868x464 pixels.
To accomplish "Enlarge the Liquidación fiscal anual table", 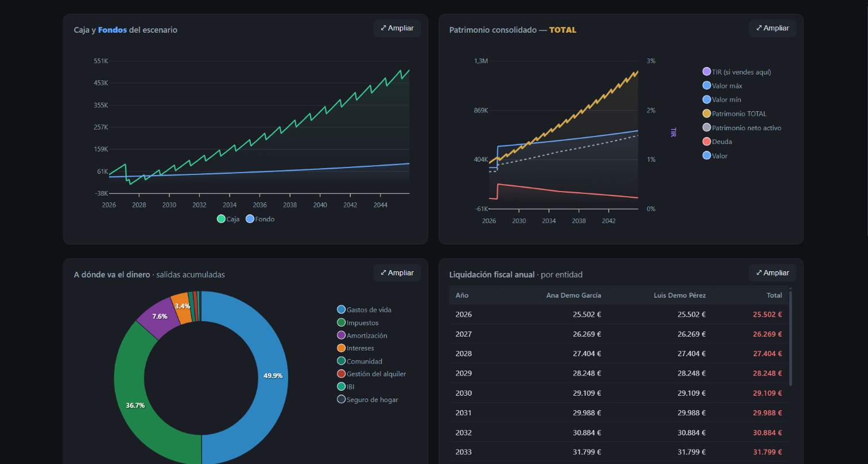I will click(x=772, y=273).
